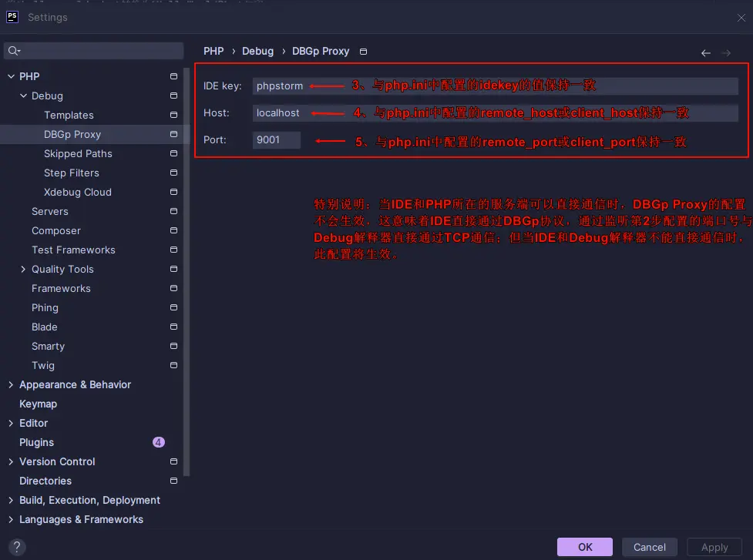Image resolution: width=753 pixels, height=560 pixels.
Task: Click the Apply button
Action: tap(714, 547)
